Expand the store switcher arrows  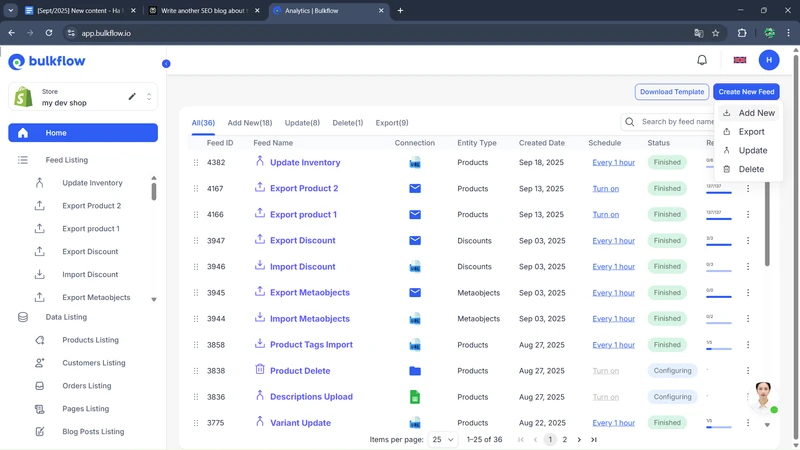click(x=149, y=97)
